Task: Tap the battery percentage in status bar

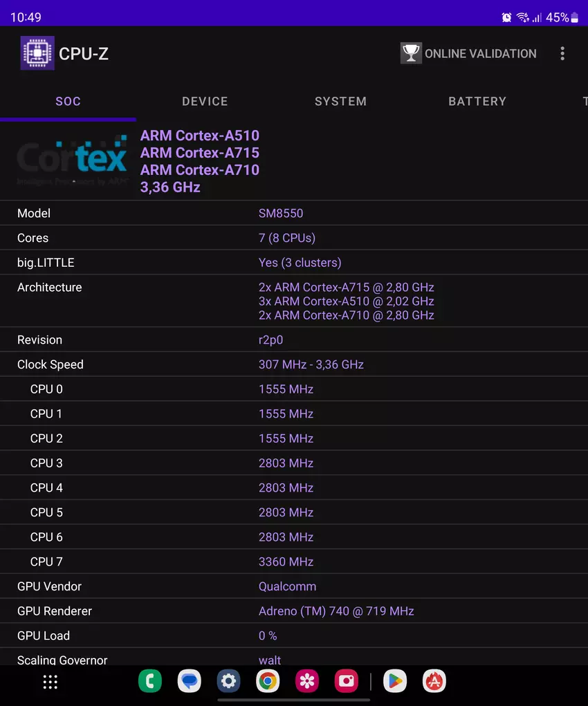Action: point(557,17)
